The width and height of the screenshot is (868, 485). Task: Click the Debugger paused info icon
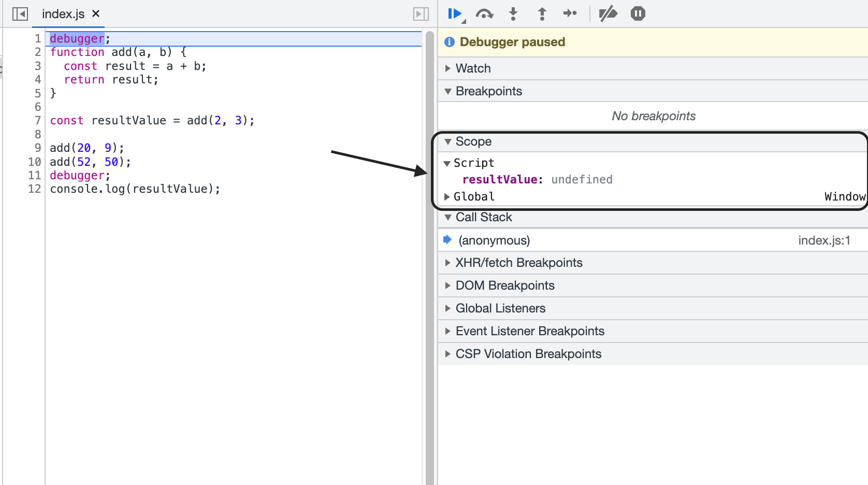coord(450,42)
